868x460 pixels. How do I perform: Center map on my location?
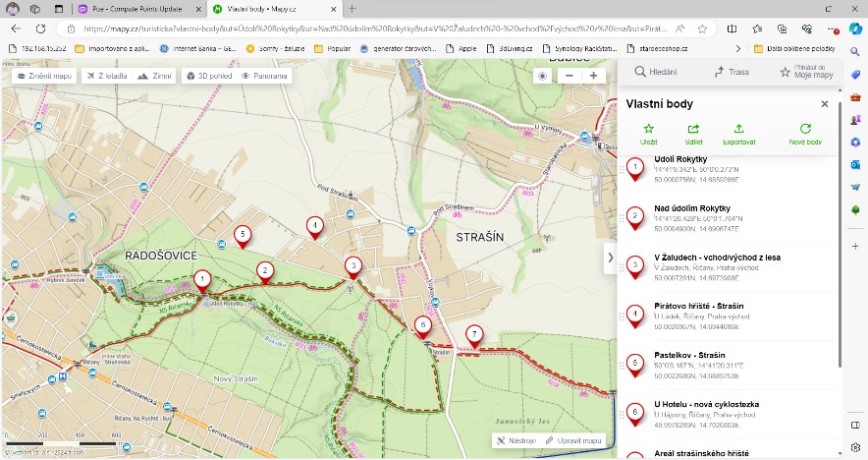coord(542,76)
